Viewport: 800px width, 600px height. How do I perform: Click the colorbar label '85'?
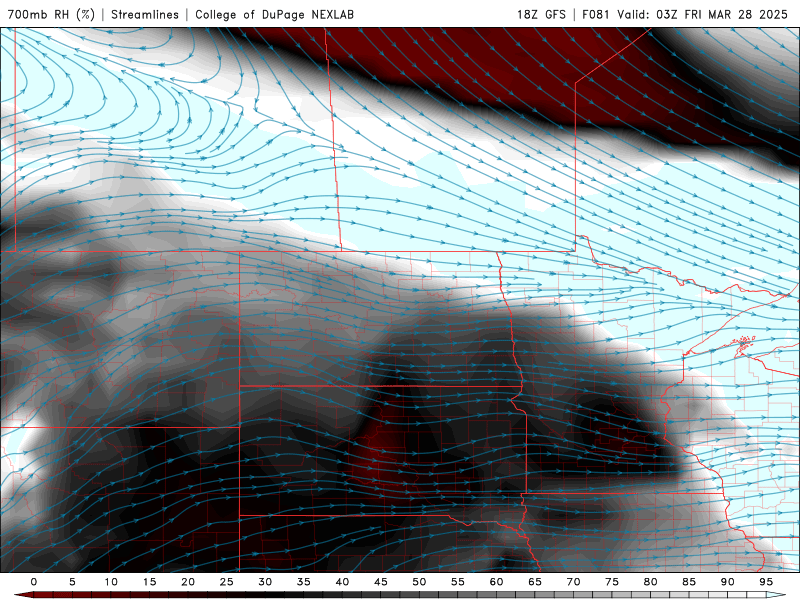click(689, 582)
